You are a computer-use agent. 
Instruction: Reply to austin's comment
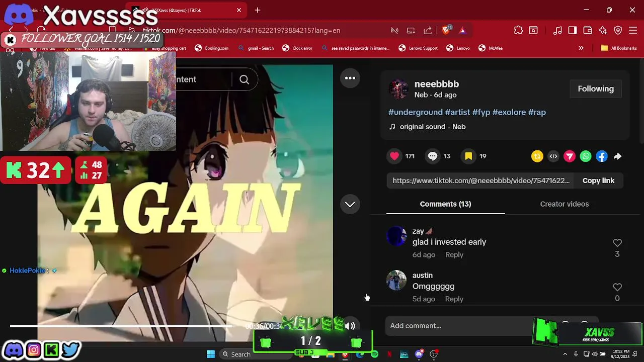(x=454, y=299)
